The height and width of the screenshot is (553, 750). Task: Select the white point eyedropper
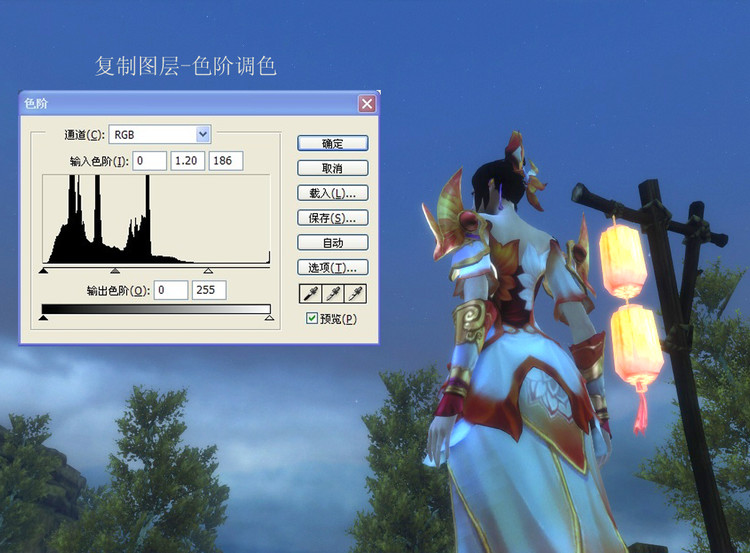[x=355, y=294]
